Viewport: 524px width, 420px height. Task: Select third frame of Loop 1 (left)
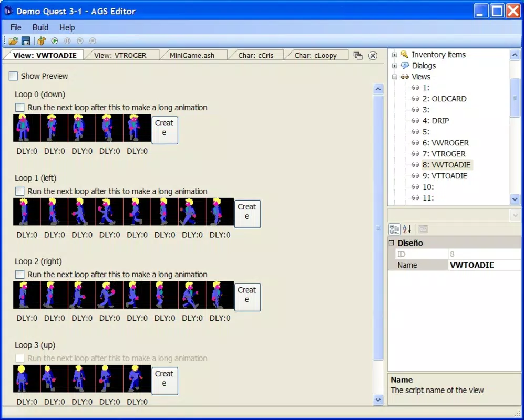point(82,212)
